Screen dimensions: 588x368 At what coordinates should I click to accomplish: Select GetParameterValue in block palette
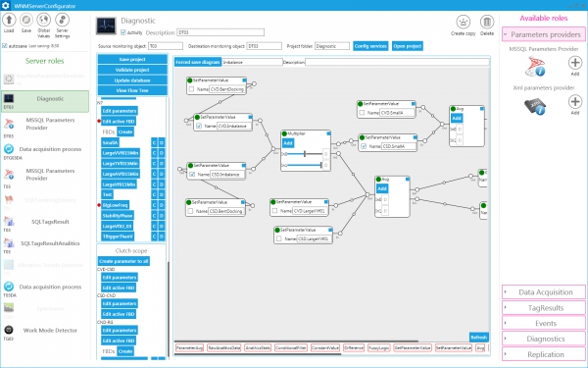pyautogui.click(x=413, y=348)
